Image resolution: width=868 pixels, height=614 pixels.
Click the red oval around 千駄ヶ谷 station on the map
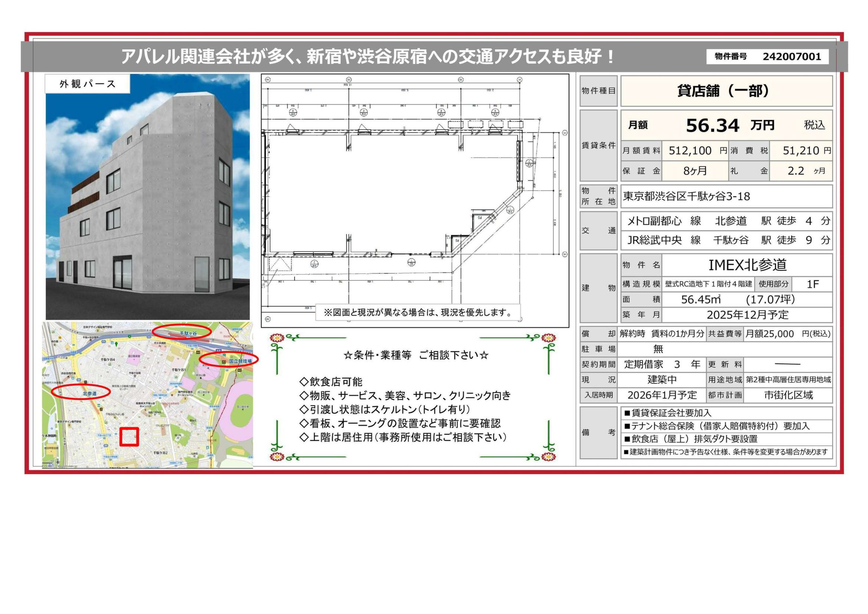[182, 332]
